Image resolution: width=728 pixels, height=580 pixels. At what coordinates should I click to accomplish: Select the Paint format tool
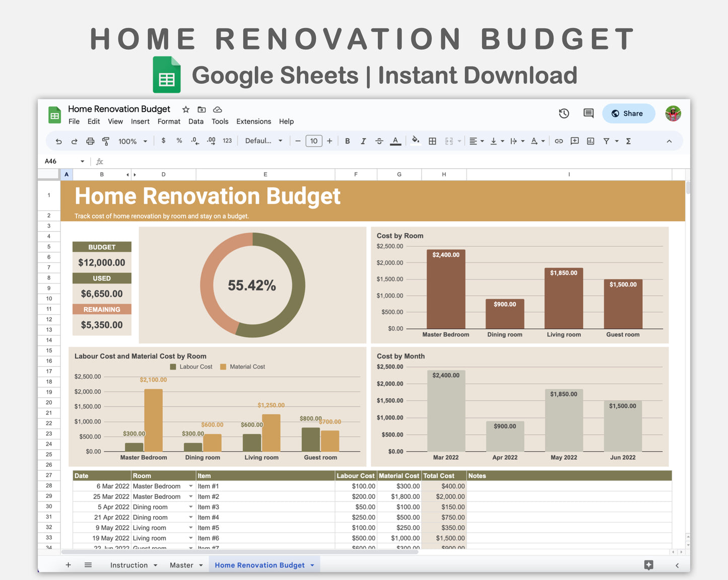pyautogui.click(x=106, y=141)
